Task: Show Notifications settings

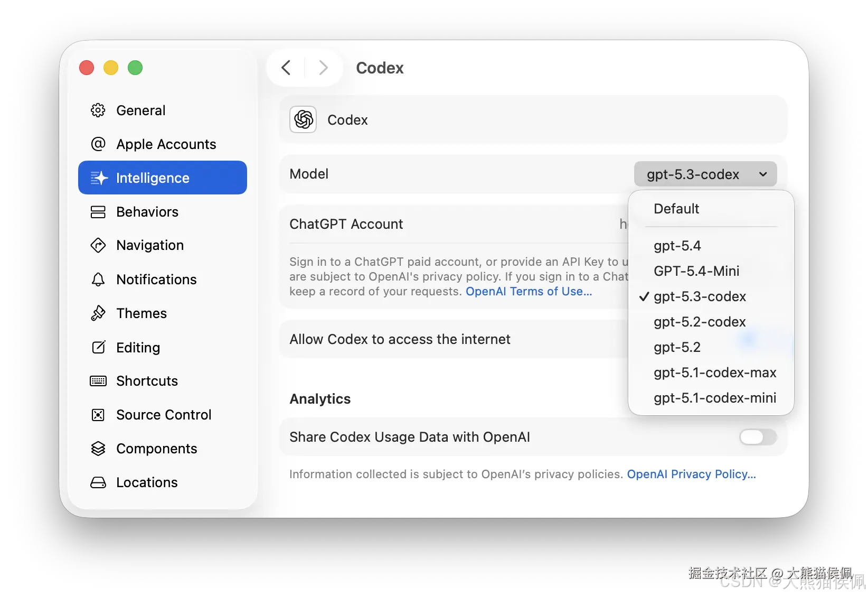Action: tap(163, 280)
